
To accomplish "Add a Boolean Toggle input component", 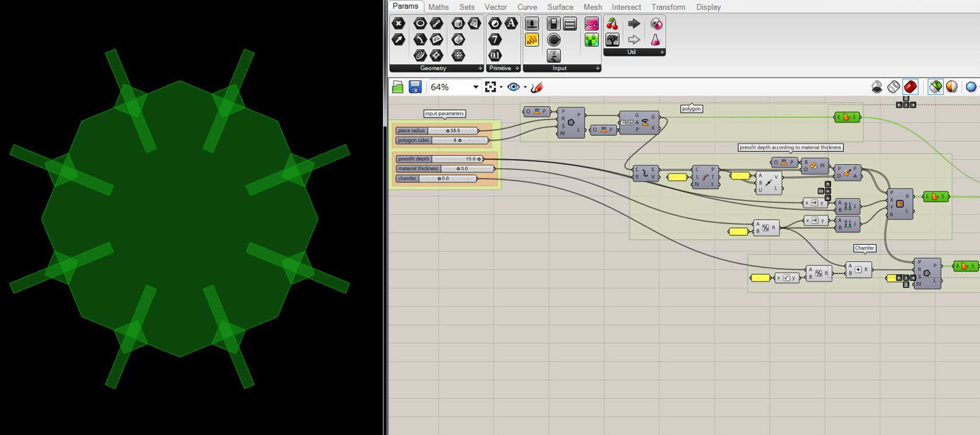I will [x=553, y=23].
